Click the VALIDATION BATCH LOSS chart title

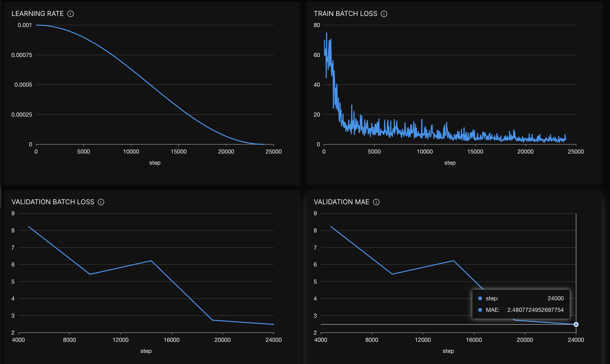pyautogui.click(x=53, y=202)
